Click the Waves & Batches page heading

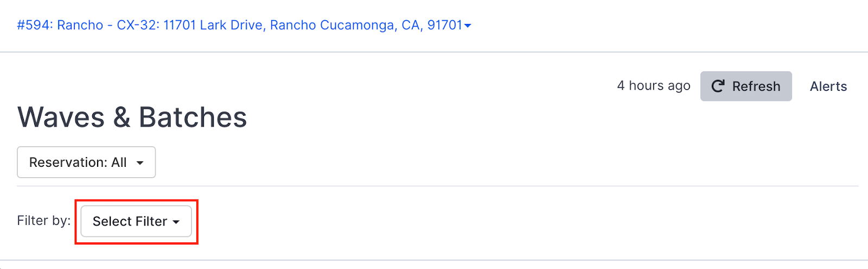point(132,117)
